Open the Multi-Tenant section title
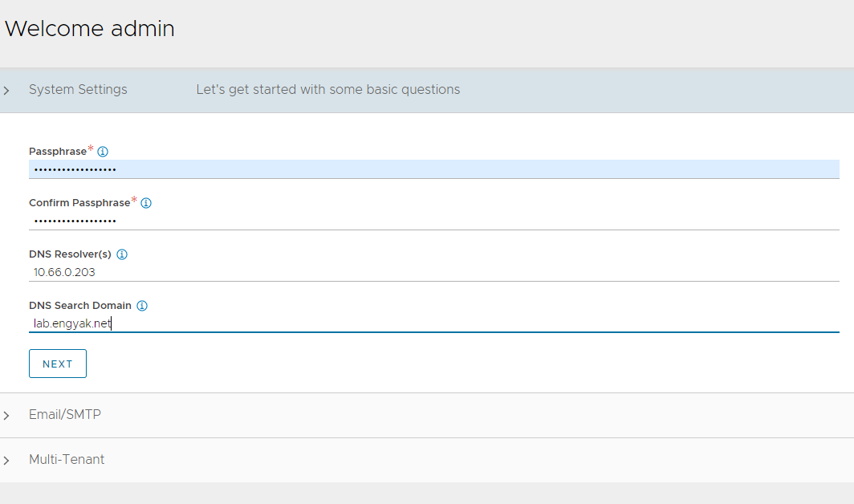854x504 pixels. click(x=67, y=460)
